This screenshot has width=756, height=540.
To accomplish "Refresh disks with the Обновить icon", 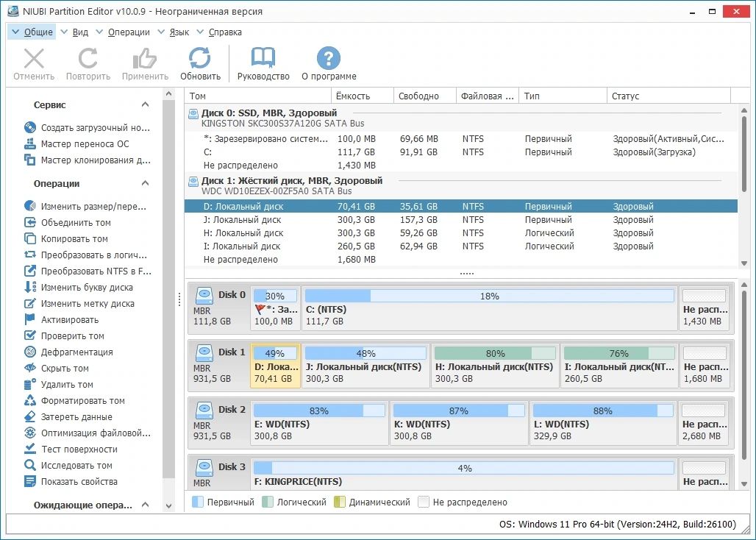I will (x=200, y=59).
